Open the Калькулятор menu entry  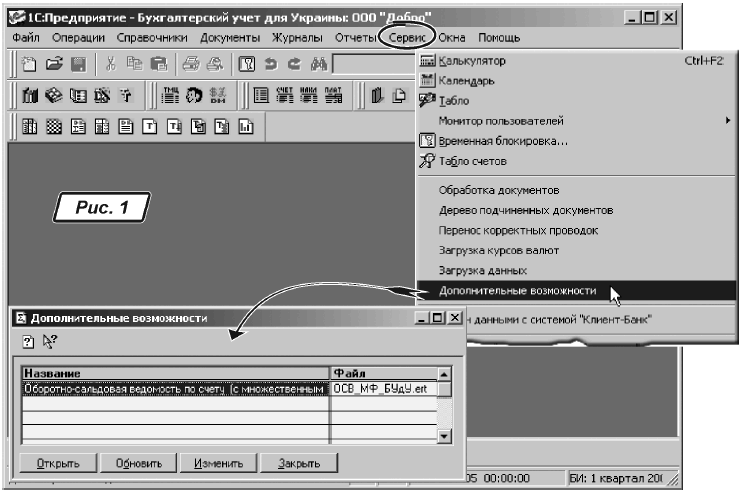click(472, 61)
